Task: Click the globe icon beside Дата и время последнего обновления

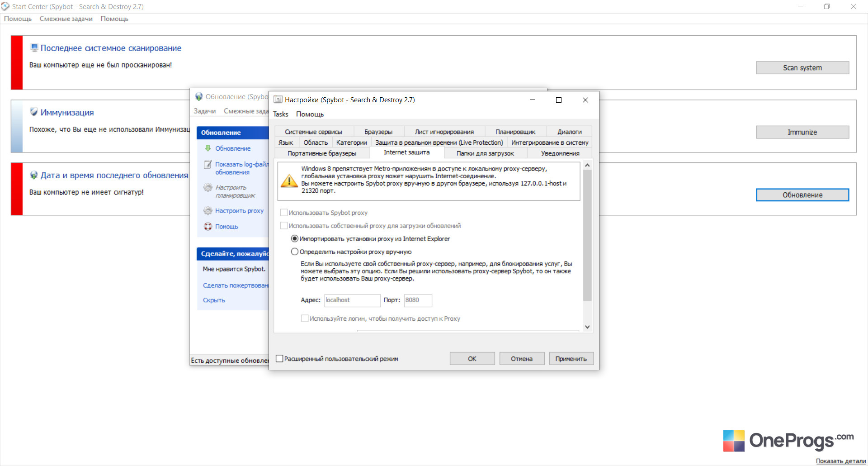Action: pyautogui.click(x=34, y=175)
